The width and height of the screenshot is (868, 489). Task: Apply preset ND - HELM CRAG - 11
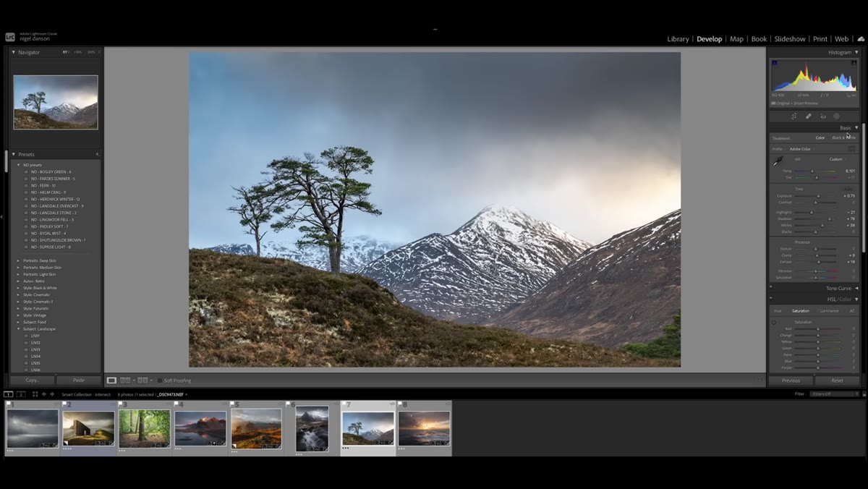pos(48,192)
